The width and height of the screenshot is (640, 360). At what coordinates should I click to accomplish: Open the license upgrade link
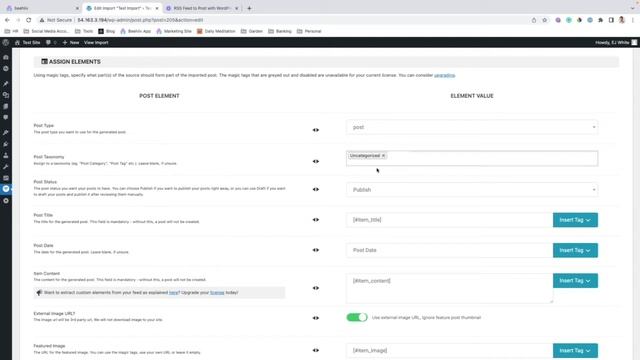pos(217,293)
